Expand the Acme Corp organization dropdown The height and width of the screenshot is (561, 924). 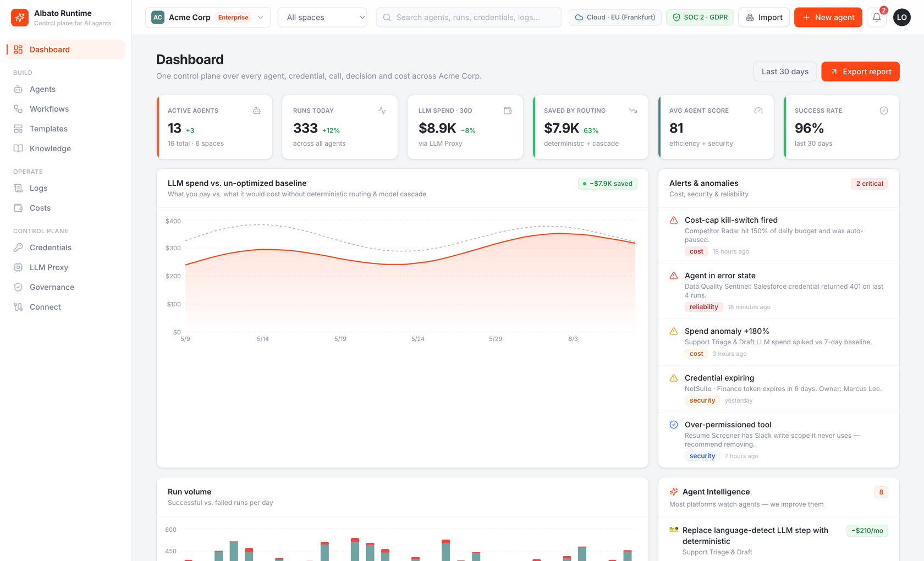click(x=208, y=18)
